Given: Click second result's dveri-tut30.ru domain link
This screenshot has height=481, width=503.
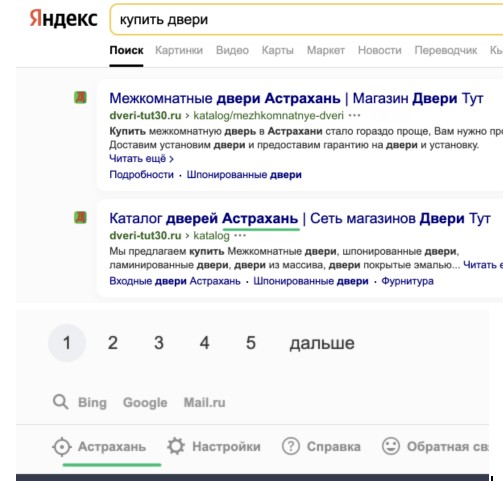Looking at the screenshot, I should 145,236.
